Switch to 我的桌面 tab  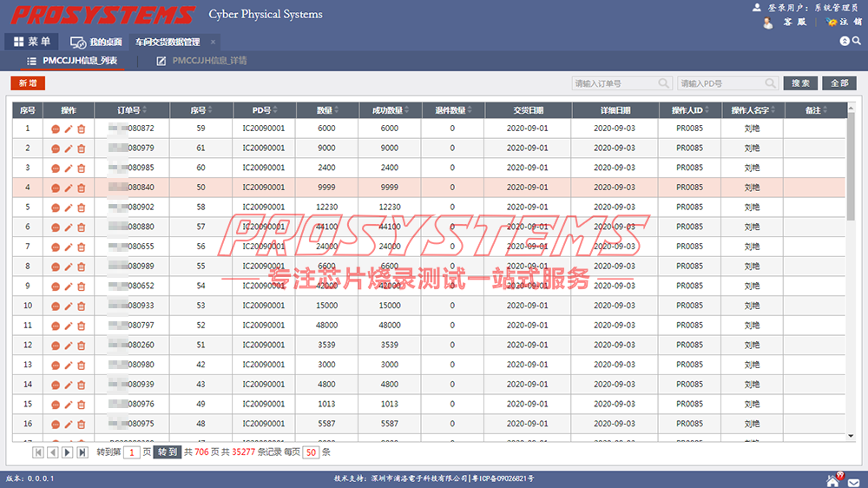coord(95,42)
